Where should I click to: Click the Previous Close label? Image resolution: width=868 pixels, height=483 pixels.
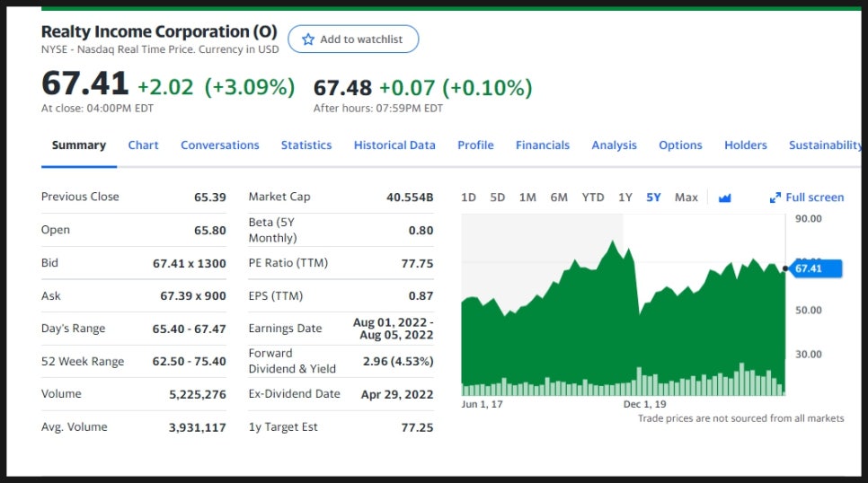(x=80, y=197)
